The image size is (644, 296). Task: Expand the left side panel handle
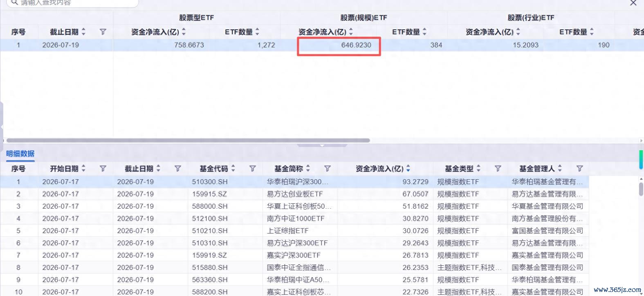click(x=2, y=127)
